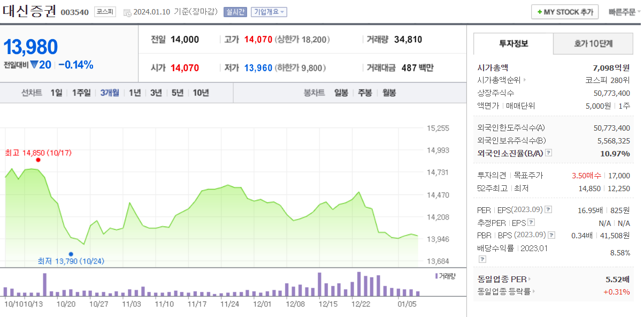
Task: Open help icon next to 외국인소진율(B/A)
Action: [548, 153]
